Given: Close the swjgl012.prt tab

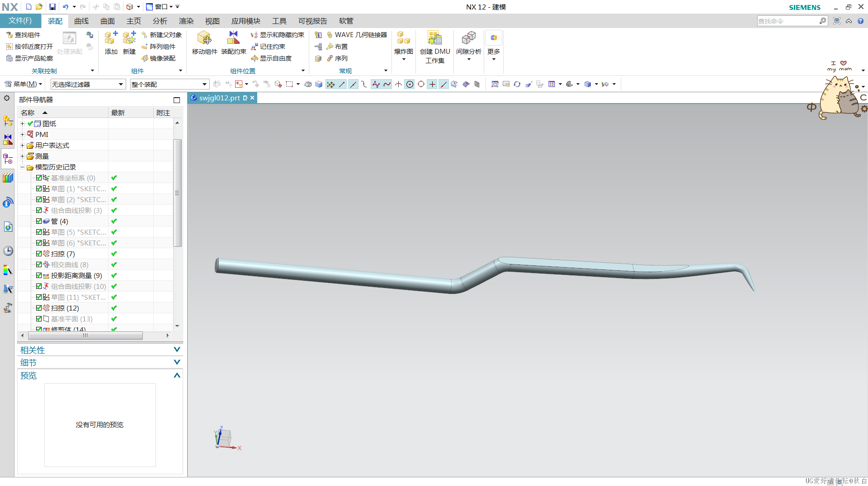Looking at the screenshot, I should tap(252, 98).
